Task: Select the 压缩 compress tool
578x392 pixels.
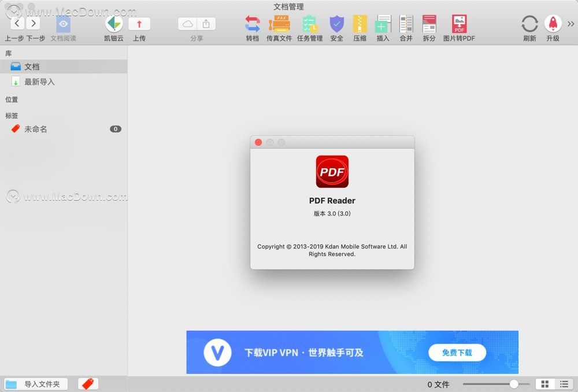Action: click(360, 24)
